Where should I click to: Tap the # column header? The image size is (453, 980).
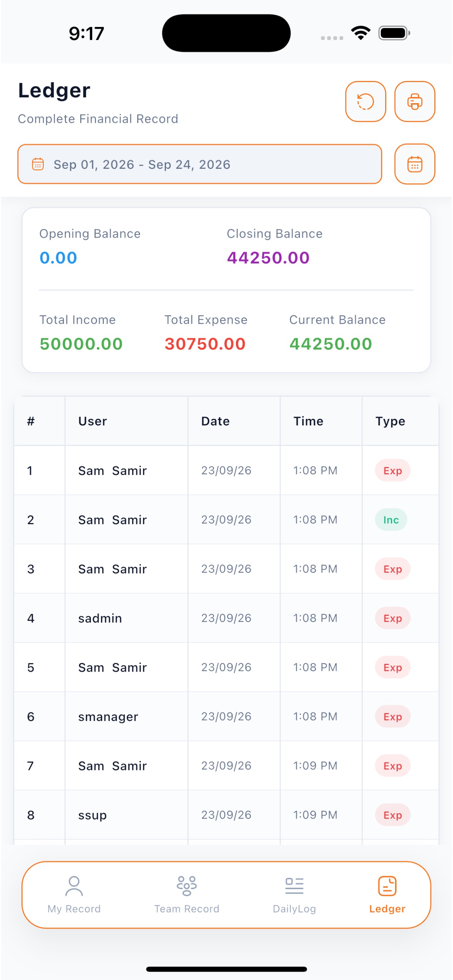[31, 421]
